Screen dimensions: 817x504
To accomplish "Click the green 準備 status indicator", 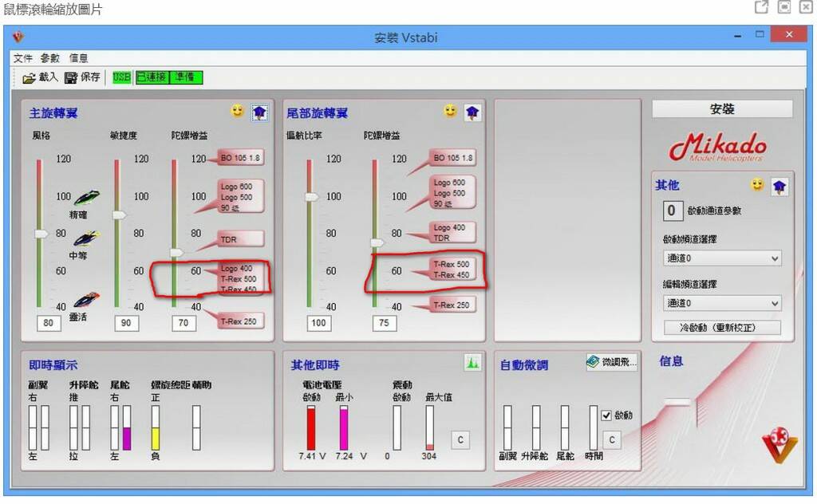I will point(186,77).
